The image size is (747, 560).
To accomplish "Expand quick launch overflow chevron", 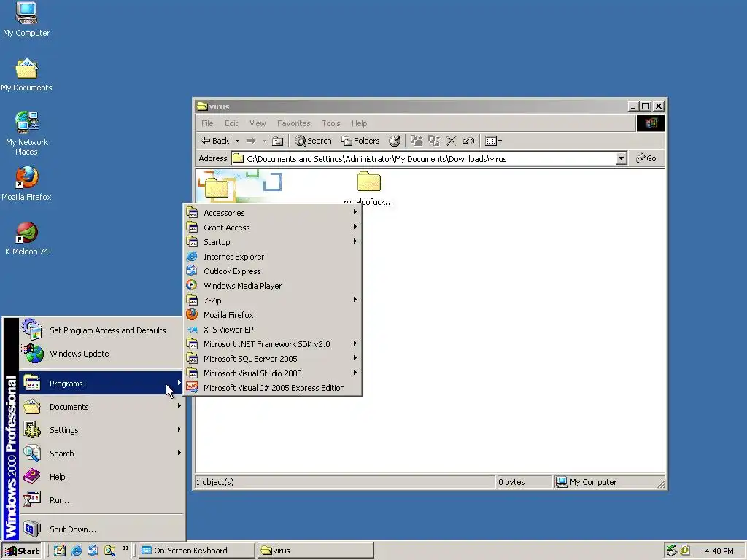I will click(x=125, y=548).
